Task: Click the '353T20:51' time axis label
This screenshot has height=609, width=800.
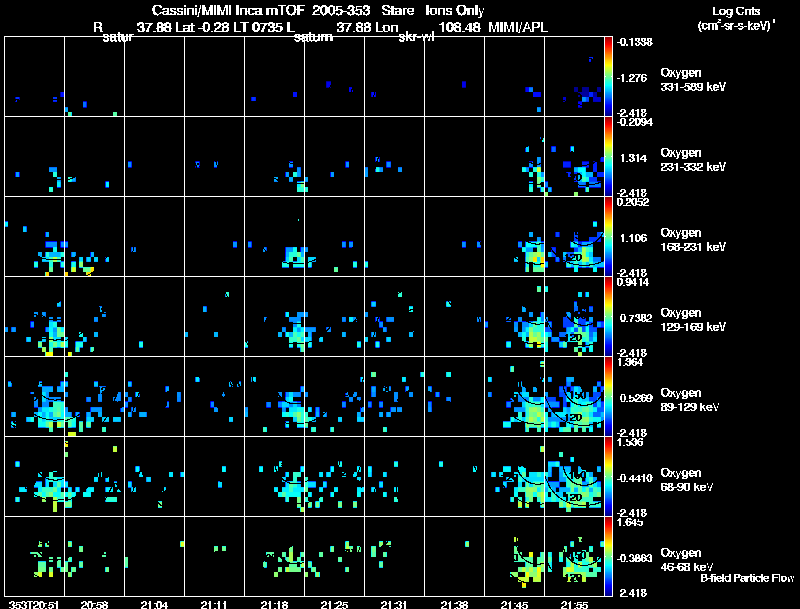Action: (34, 604)
